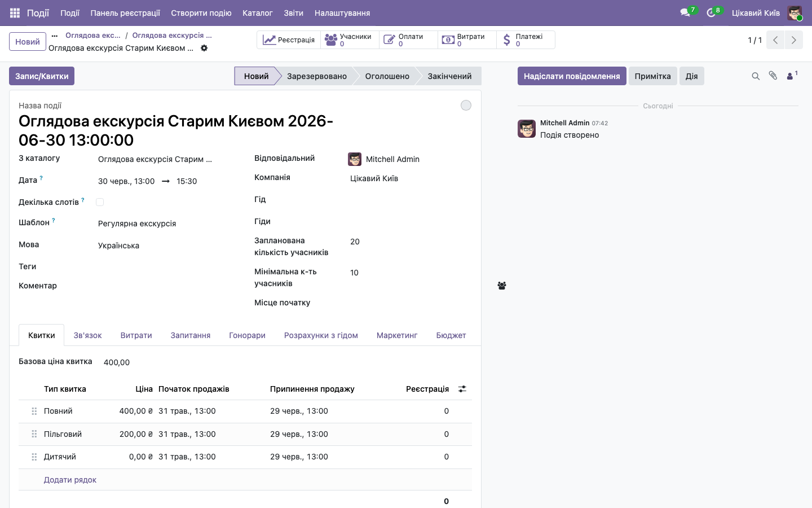The image size is (812, 508).
Task: Open the Витрати stat button
Action: click(x=467, y=40)
